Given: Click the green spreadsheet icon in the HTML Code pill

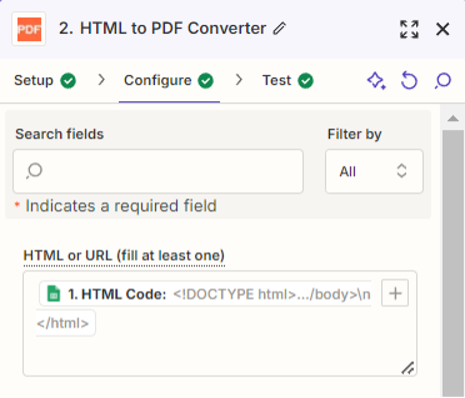Looking at the screenshot, I should [x=54, y=294].
